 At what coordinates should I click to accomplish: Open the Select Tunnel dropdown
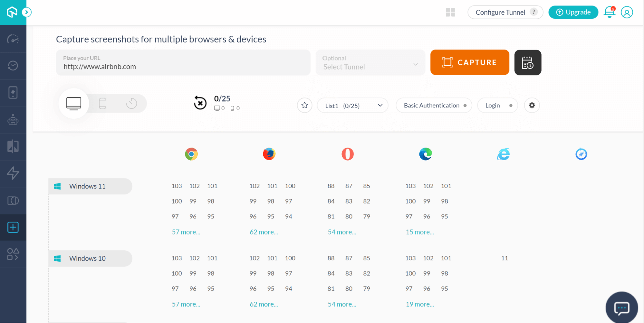(x=370, y=63)
